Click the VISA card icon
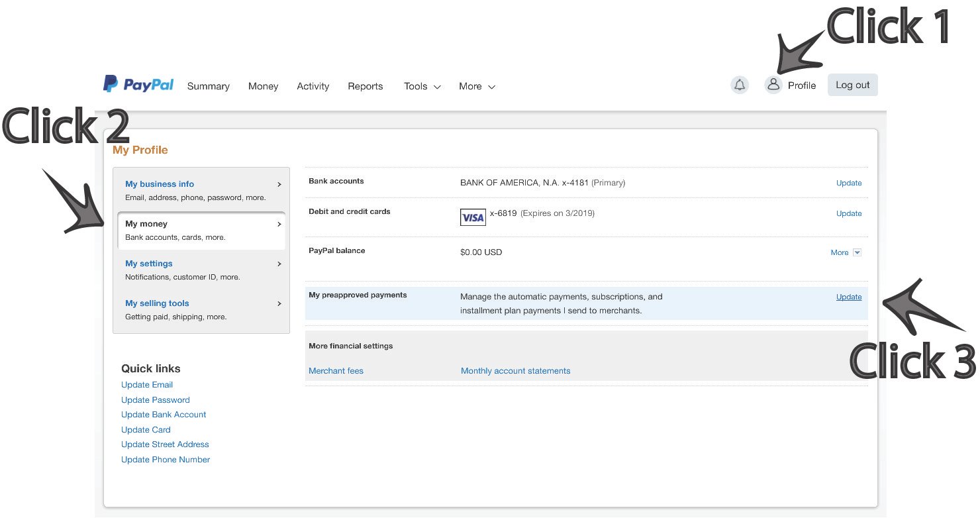This screenshot has height=518, width=980. [473, 217]
